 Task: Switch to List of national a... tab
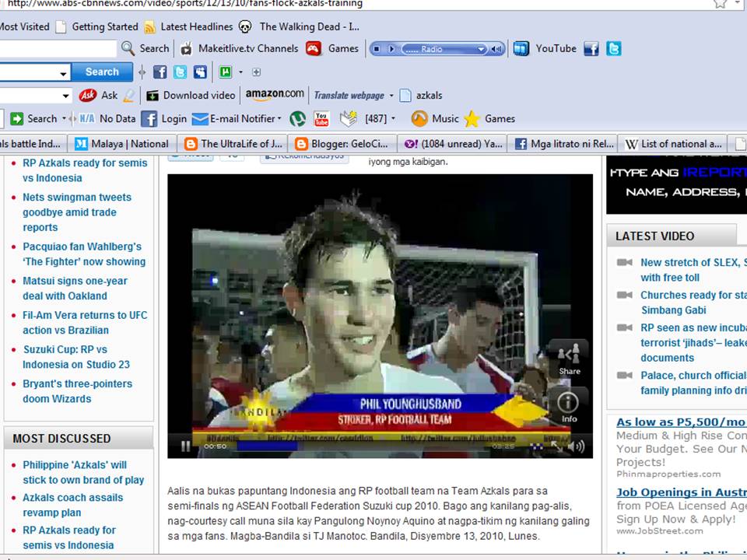pos(674,143)
